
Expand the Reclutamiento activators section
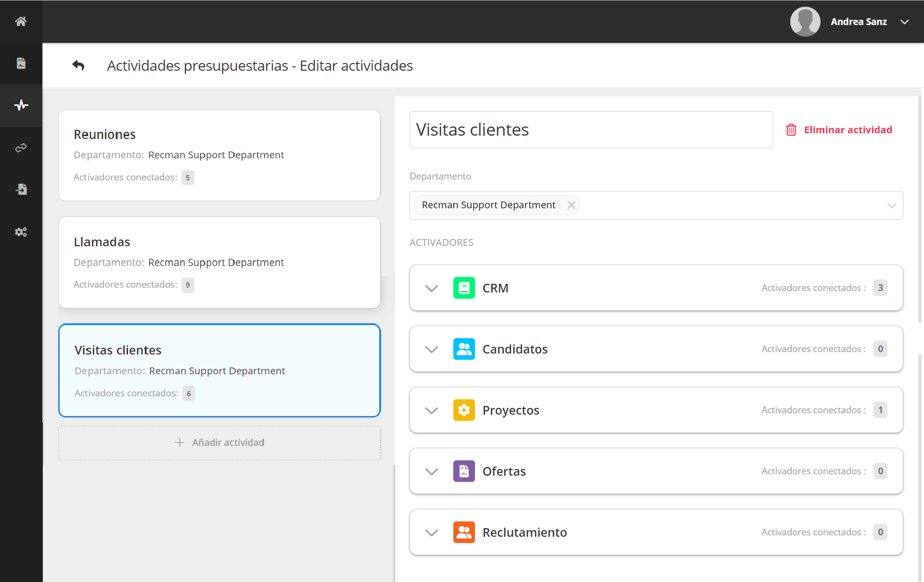[432, 532]
